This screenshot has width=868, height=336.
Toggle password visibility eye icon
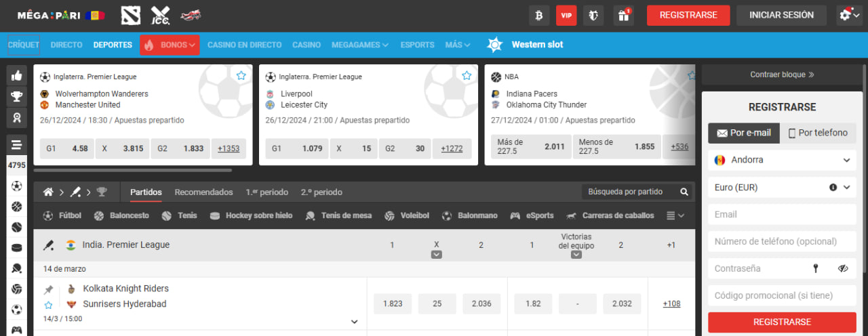(843, 268)
